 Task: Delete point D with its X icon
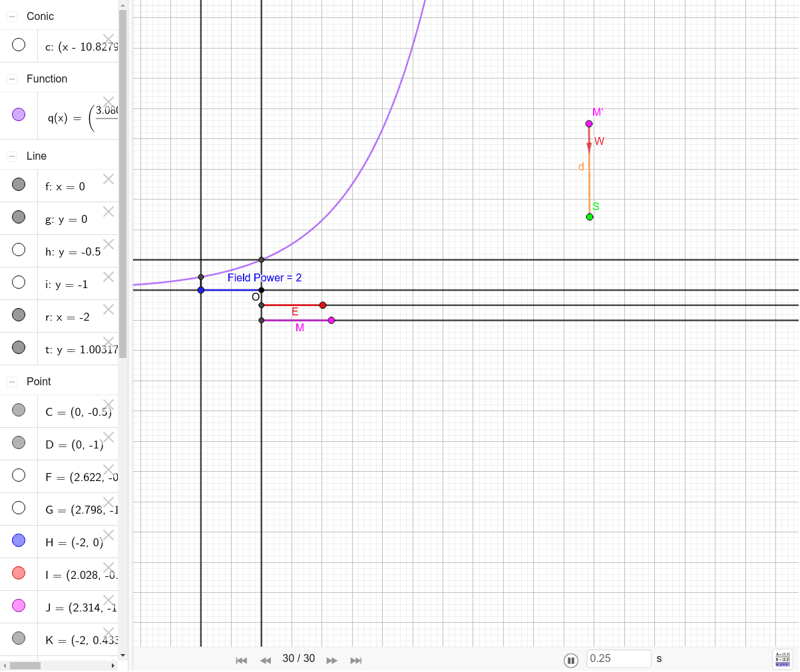(x=108, y=437)
